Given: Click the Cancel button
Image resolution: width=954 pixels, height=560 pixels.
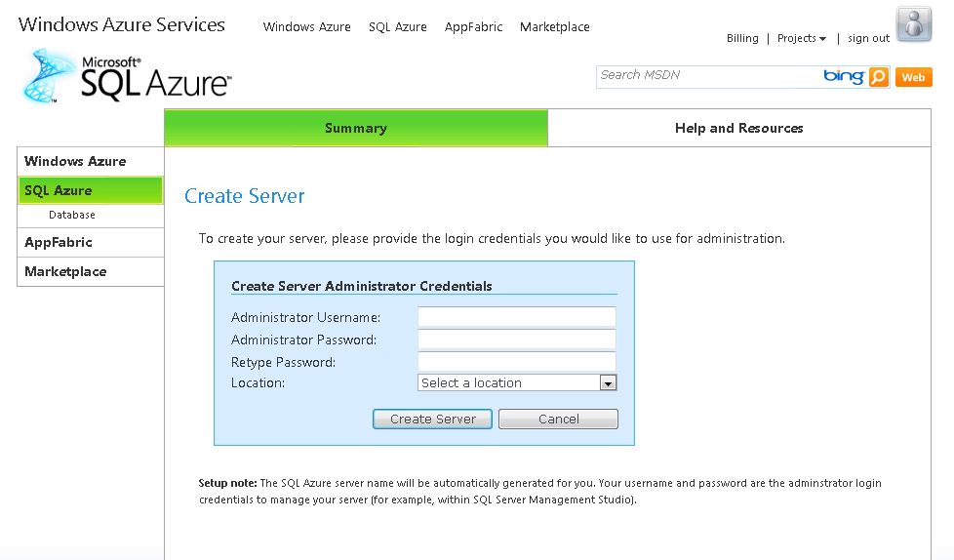Looking at the screenshot, I should point(559,419).
